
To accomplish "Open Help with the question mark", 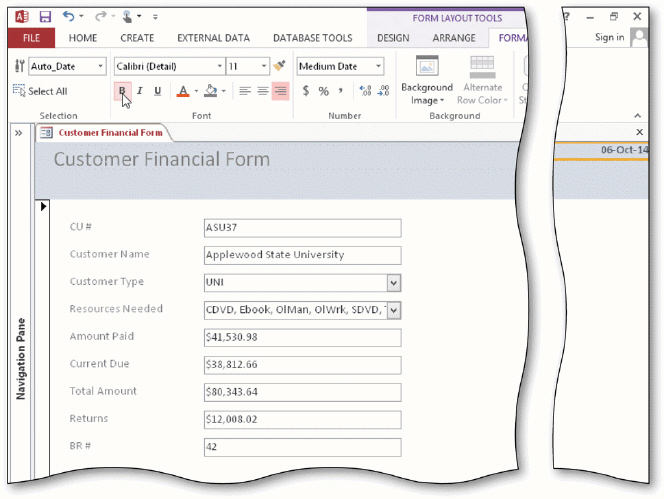I will click(x=567, y=17).
